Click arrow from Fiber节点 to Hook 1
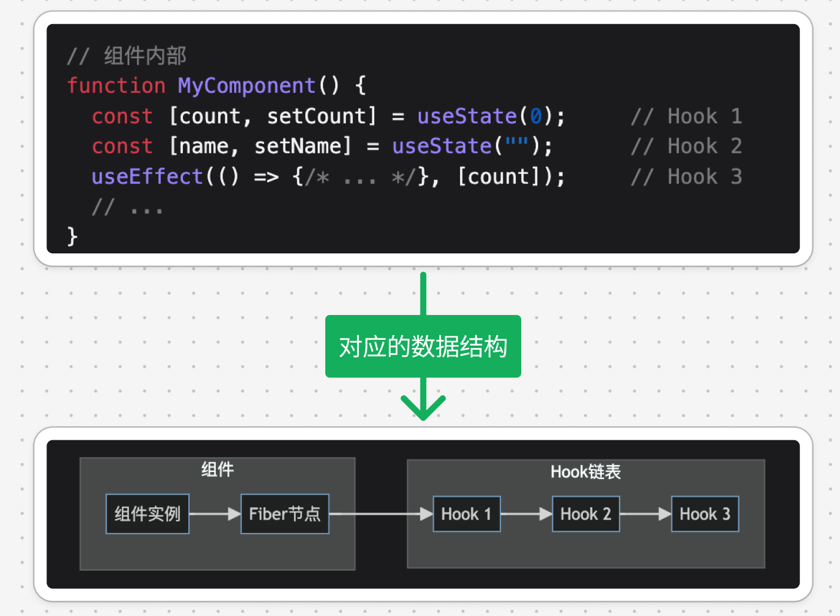The width and height of the screenshot is (840, 616). click(x=381, y=514)
